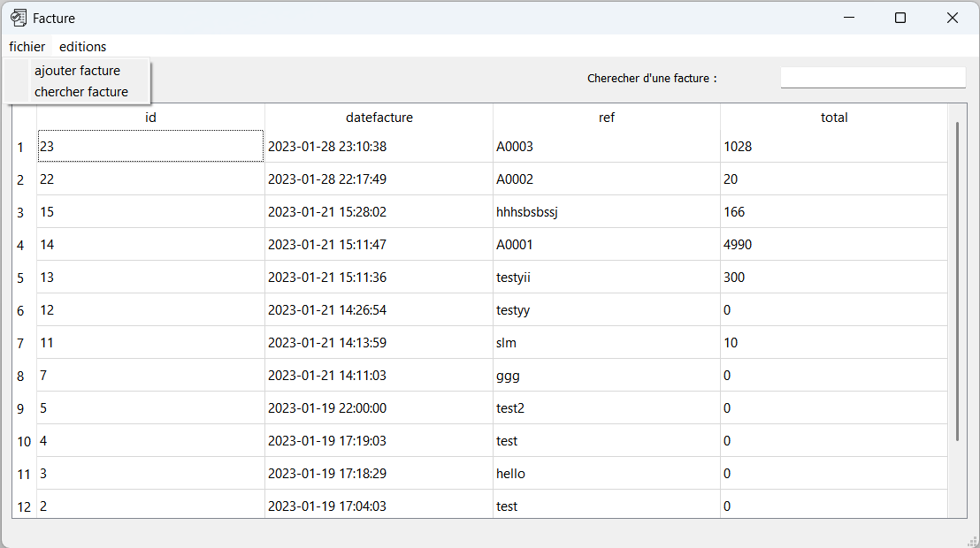Select the ref cell ggg
Viewport: 980px width, 548px height.
[606, 376]
